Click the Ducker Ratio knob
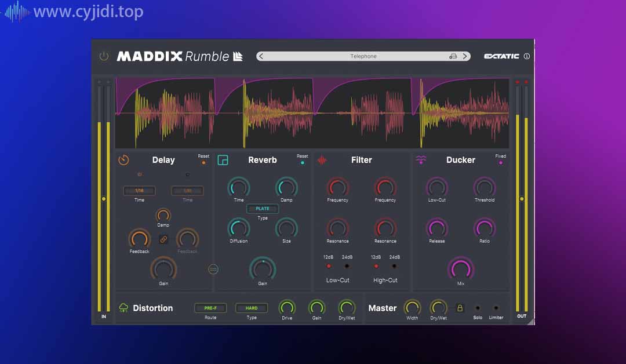This screenshot has height=364, width=626. coord(484,228)
